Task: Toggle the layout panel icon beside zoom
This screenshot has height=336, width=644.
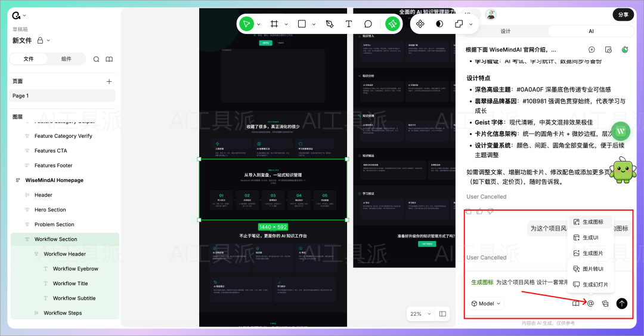Action: pos(442,314)
